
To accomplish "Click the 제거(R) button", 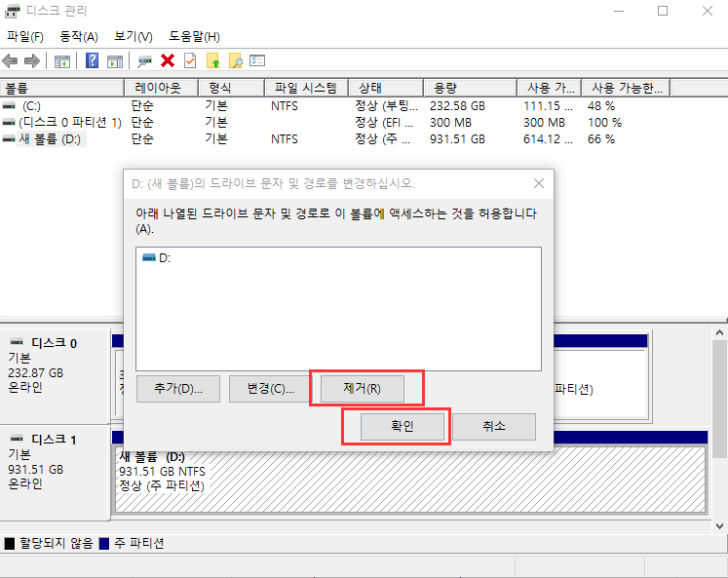I will (x=363, y=389).
